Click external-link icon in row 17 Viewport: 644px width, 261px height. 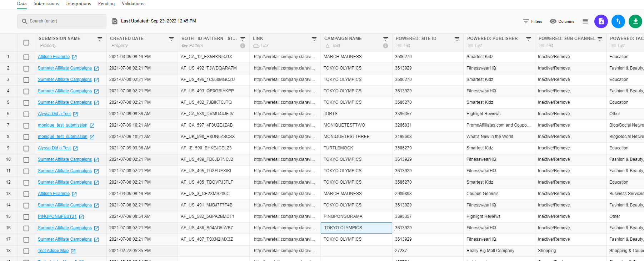96,240
